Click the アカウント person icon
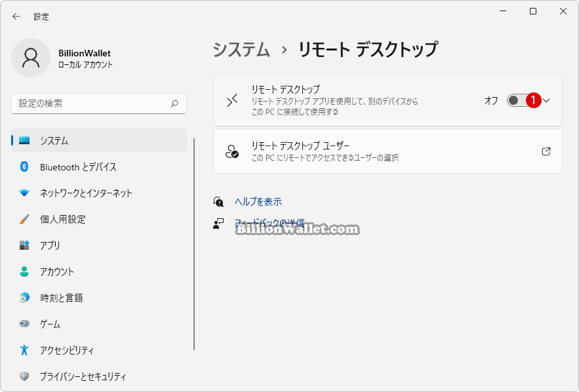Image resolution: width=579 pixels, height=392 pixels. pos(24,271)
